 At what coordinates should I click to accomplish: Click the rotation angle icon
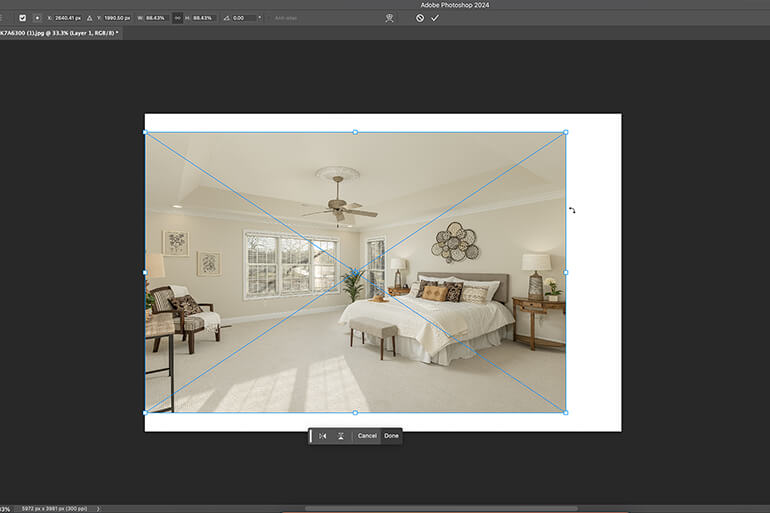point(226,18)
